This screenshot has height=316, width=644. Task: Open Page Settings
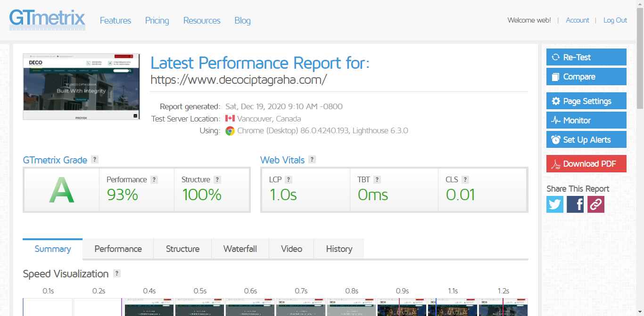pos(586,101)
